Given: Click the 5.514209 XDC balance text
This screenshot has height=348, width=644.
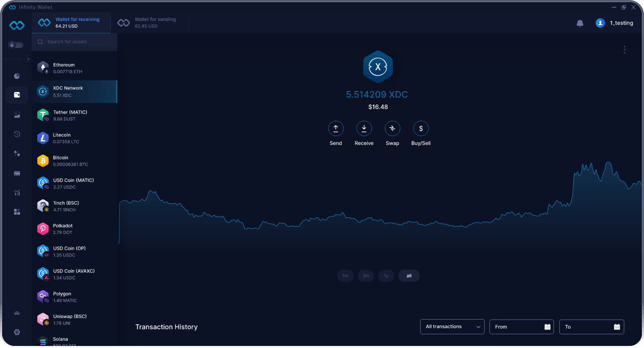Looking at the screenshot, I should [x=377, y=95].
